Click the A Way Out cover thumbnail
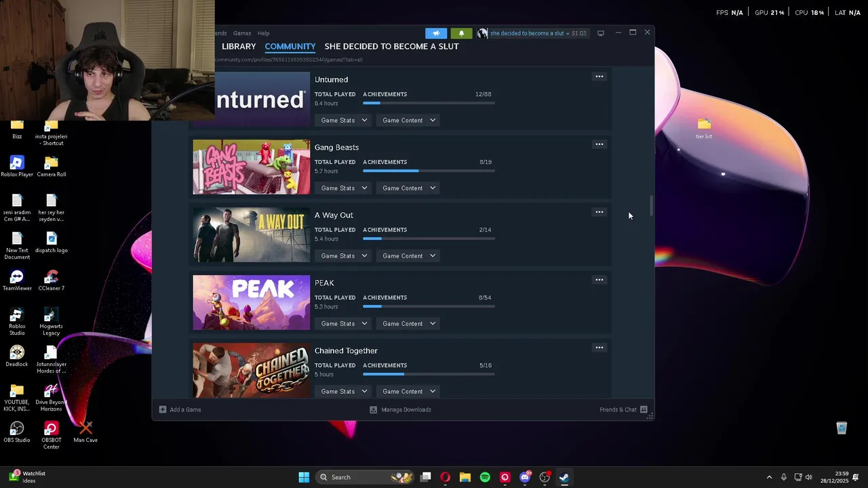This screenshot has width=868, height=488. (x=252, y=235)
